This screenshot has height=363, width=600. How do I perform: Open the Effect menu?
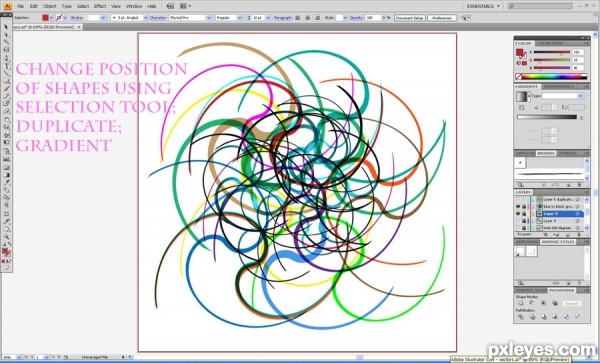click(100, 6)
